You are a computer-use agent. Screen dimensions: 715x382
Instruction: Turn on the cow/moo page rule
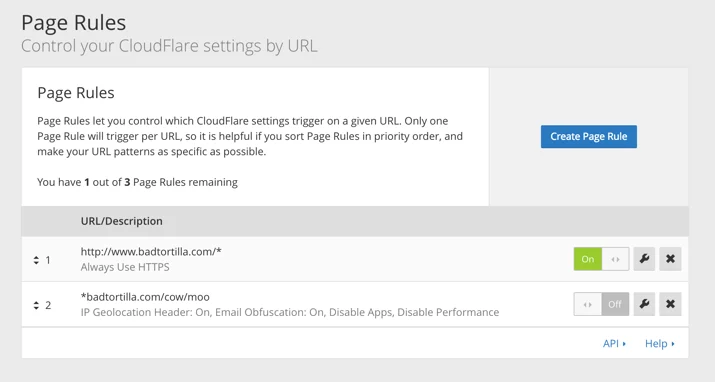pos(601,304)
